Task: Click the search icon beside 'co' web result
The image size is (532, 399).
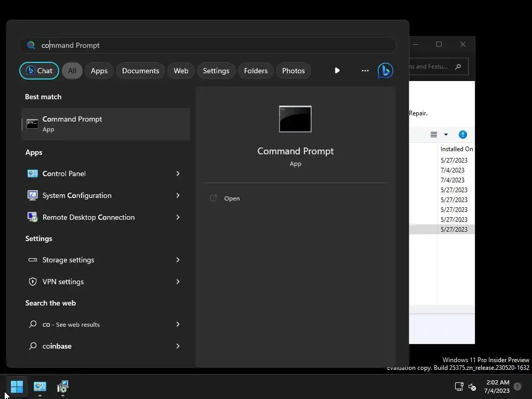Action: (33, 324)
